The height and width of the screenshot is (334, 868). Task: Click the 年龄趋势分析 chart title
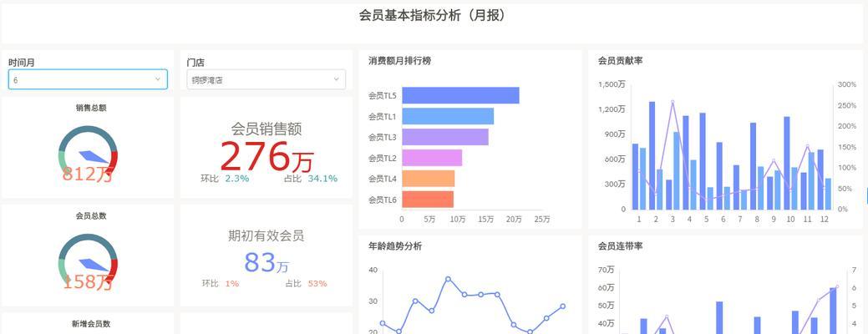[x=395, y=246]
